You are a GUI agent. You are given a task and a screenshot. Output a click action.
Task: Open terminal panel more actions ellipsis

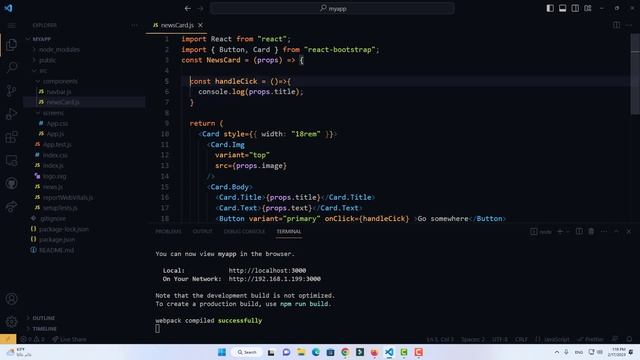(x=604, y=231)
